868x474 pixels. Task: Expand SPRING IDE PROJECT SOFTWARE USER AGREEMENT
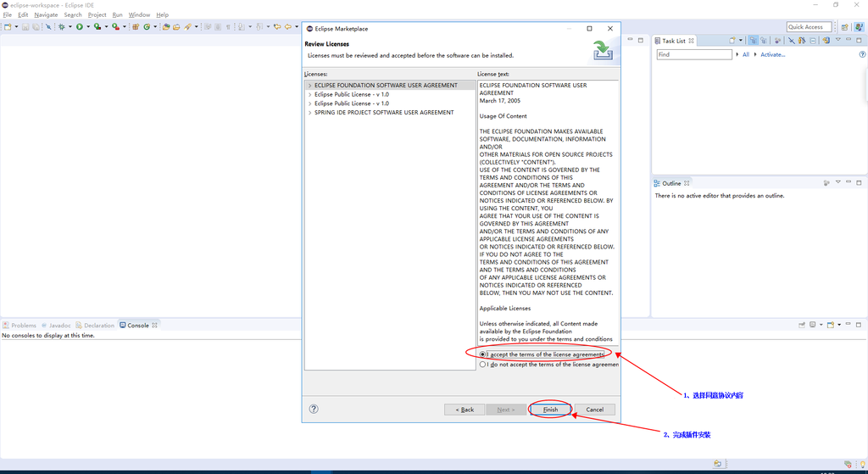pos(309,113)
